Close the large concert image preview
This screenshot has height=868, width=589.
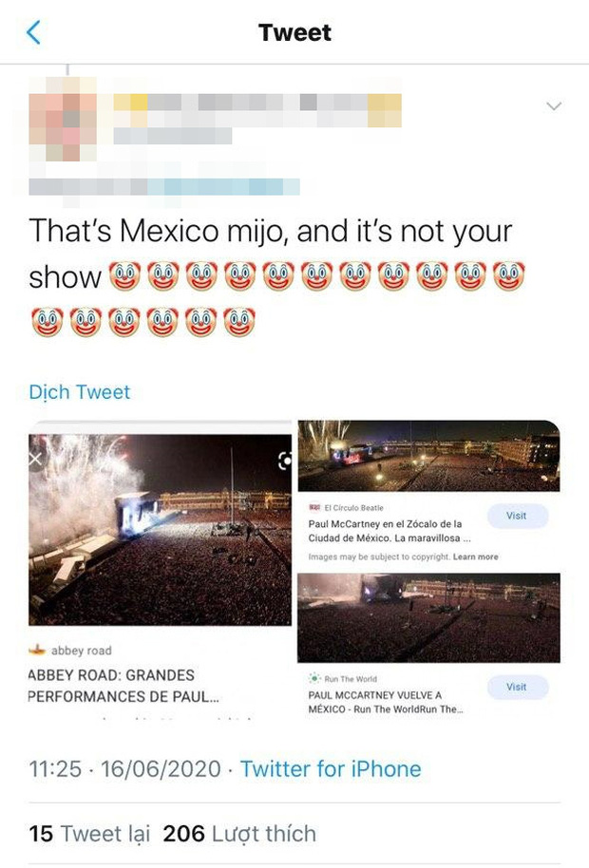(36, 459)
